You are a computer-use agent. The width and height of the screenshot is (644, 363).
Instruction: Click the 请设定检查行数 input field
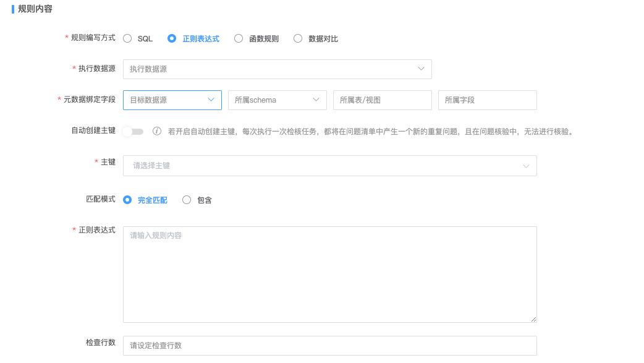click(330, 346)
